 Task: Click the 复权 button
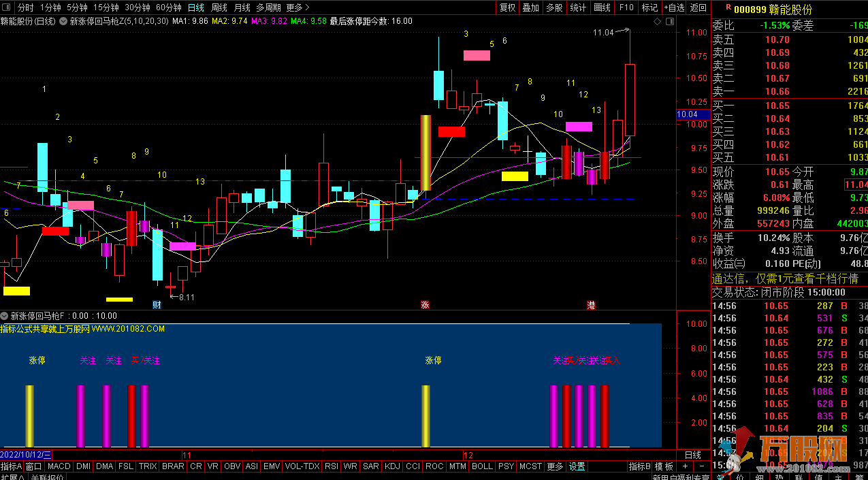[508, 7]
